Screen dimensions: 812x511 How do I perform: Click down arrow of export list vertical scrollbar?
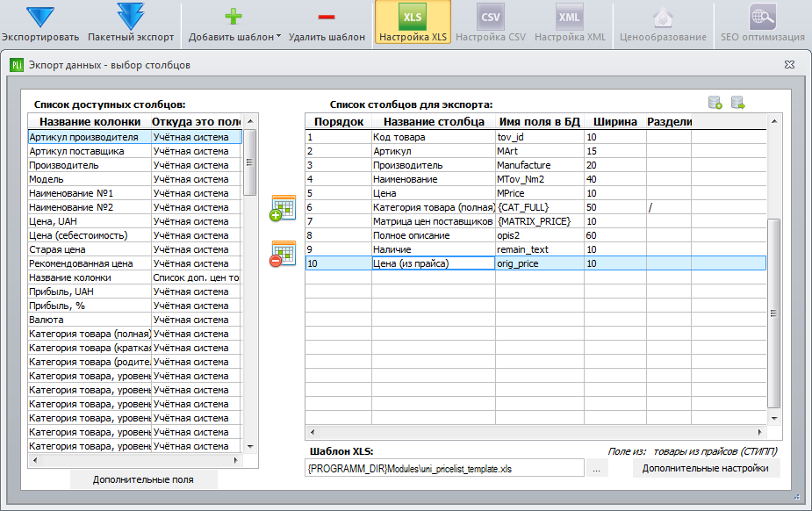[774, 418]
